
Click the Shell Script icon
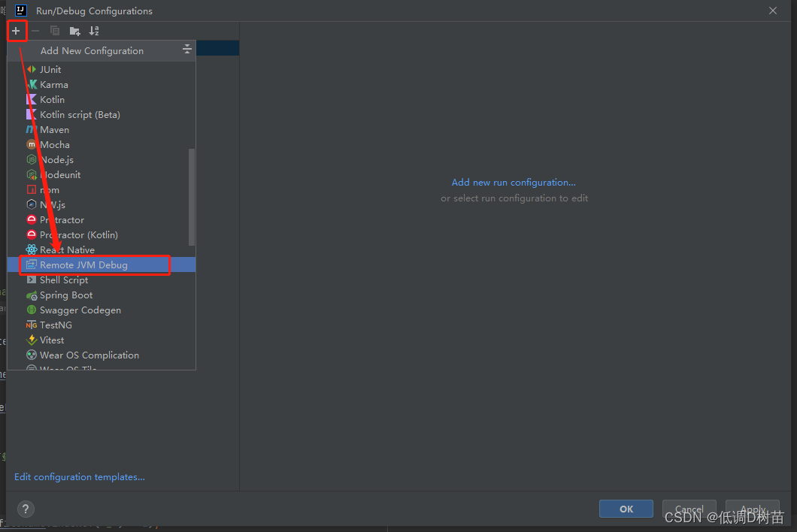pos(32,280)
